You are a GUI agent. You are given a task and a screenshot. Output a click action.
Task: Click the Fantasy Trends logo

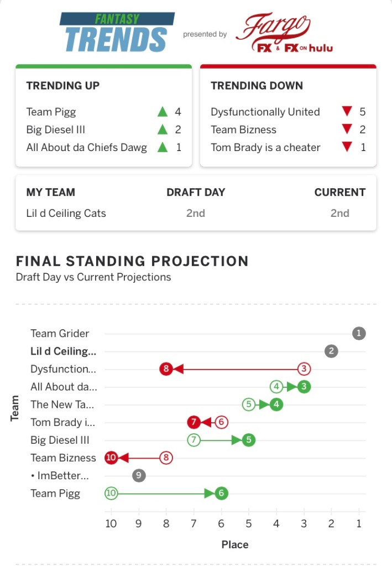click(x=116, y=33)
